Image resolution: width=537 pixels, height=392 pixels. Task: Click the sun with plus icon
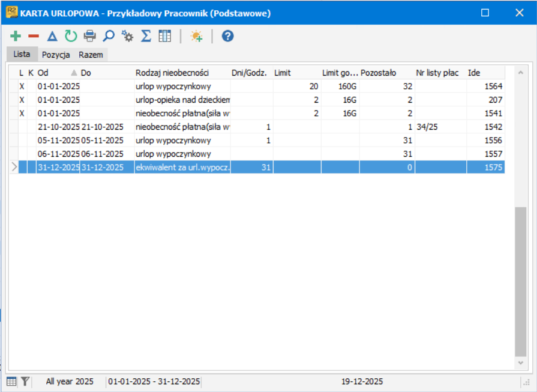click(197, 36)
